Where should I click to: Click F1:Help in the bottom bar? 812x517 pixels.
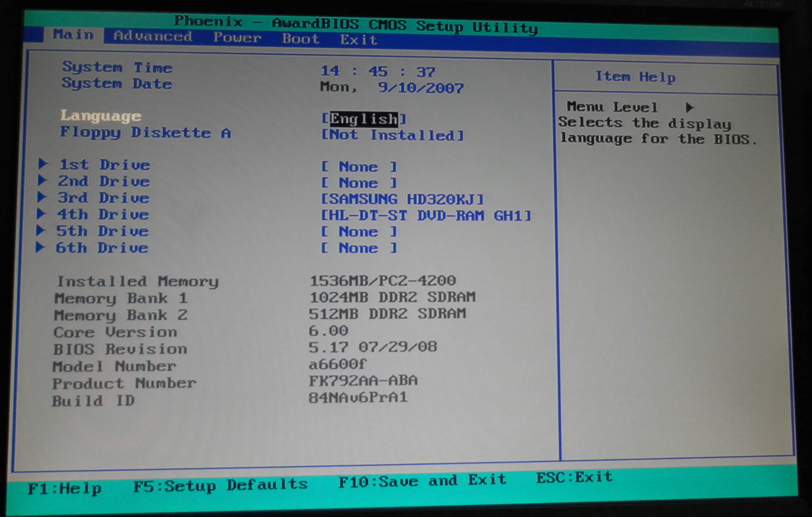coord(64,489)
